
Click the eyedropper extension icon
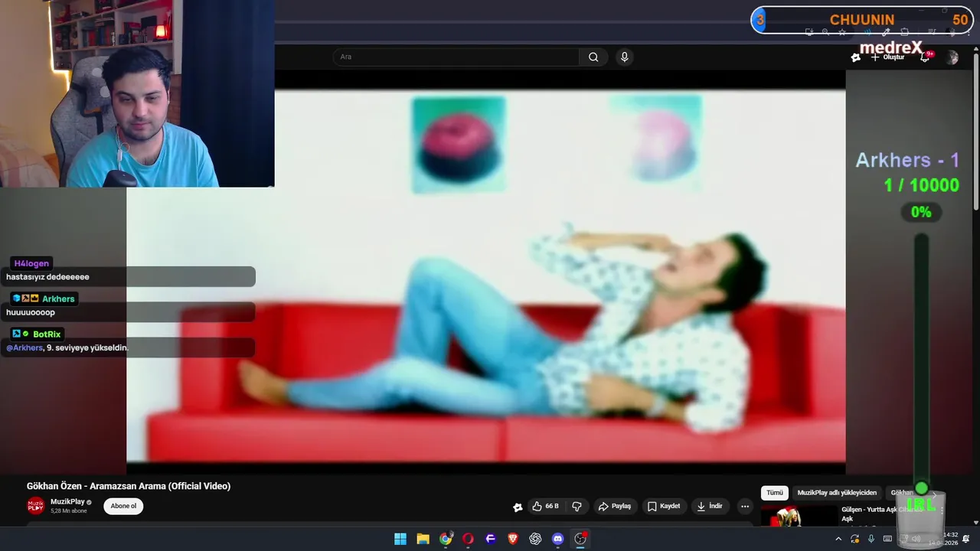pyautogui.click(x=886, y=32)
